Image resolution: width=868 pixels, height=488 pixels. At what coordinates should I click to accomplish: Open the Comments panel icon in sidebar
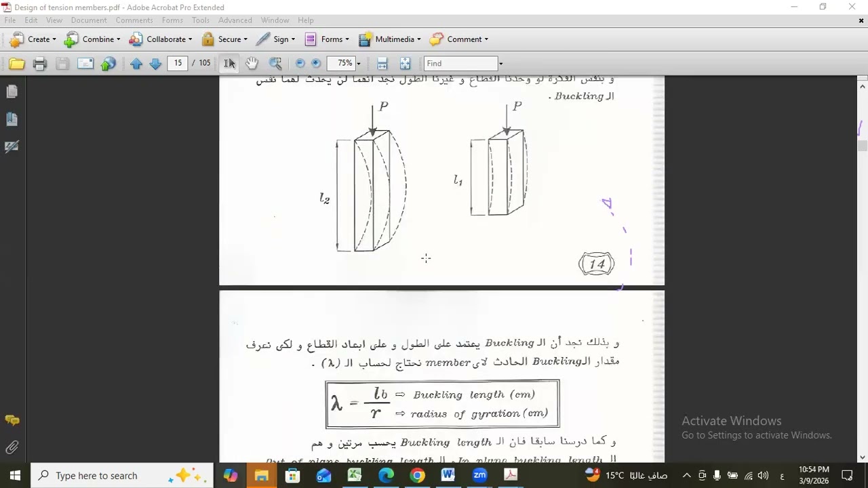pyautogui.click(x=12, y=420)
